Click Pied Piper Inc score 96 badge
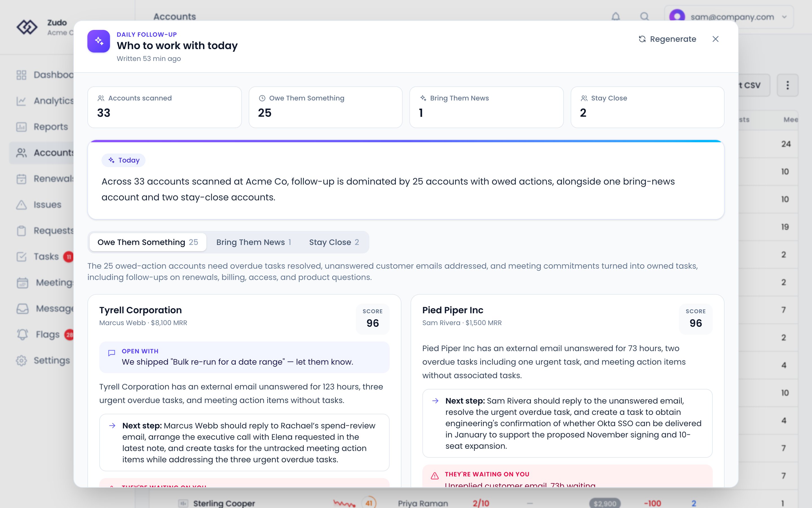The height and width of the screenshot is (508, 812). pyautogui.click(x=696, y=319)
